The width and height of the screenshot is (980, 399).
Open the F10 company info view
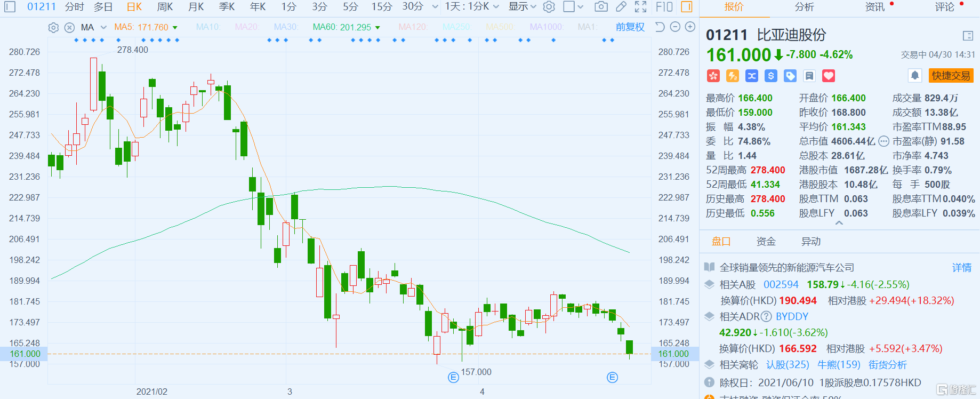point(664,7)
